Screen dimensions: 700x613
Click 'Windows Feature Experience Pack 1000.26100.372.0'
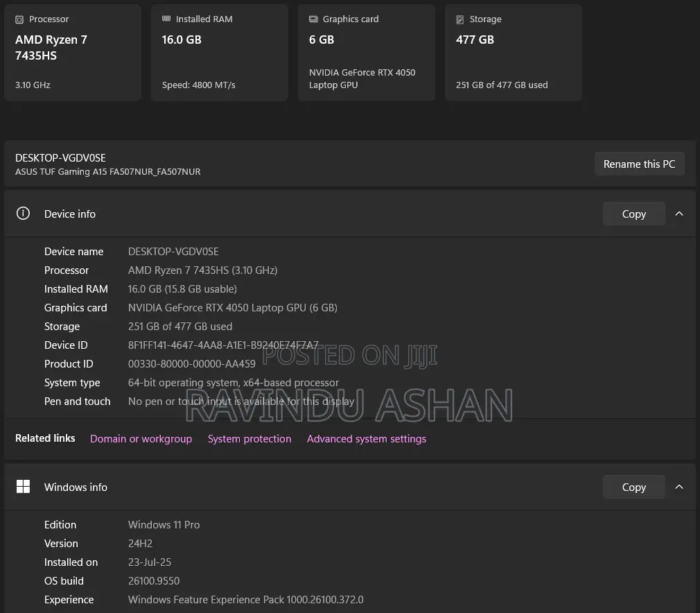tap(245, 600)
